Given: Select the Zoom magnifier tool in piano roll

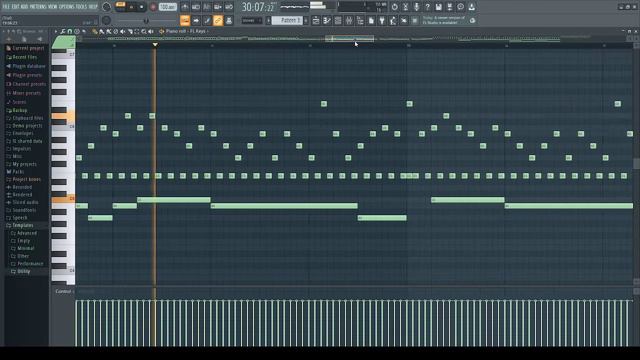Looking at the screenshot, I should pos(144,31).
